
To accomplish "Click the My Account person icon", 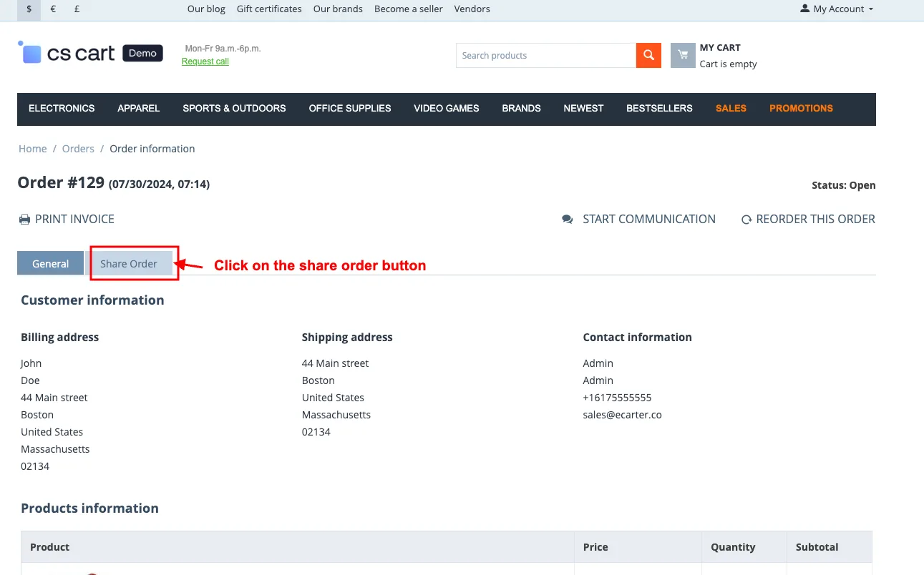I will pos(804,9).
